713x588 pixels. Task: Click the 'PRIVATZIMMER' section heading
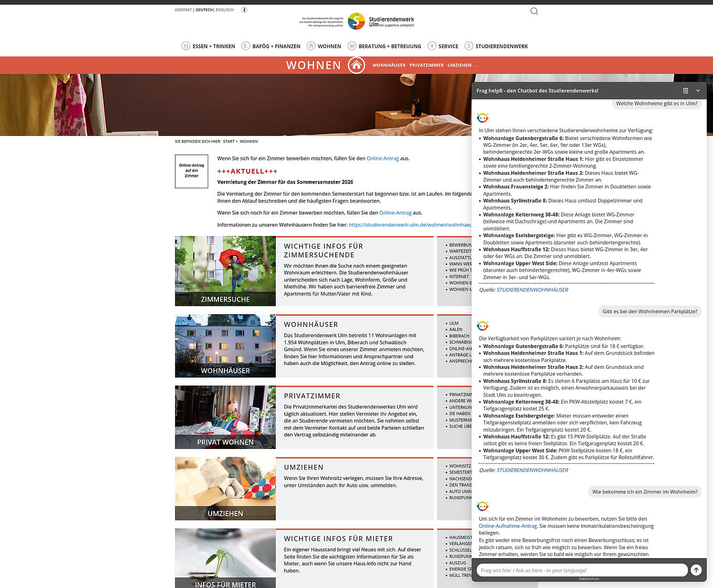tap(312, 396)
